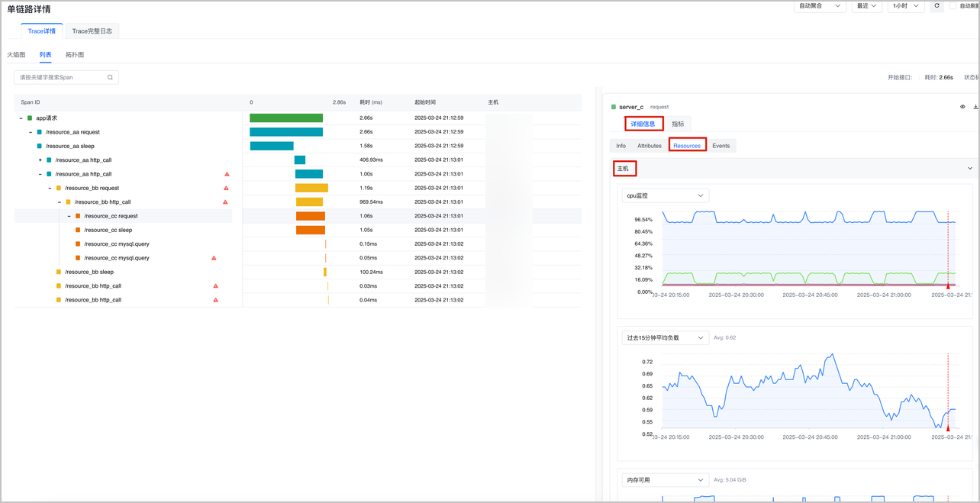Select the 火焰图 view tab
The width and height of the screenshot is (980, 503).
[16, 55]
